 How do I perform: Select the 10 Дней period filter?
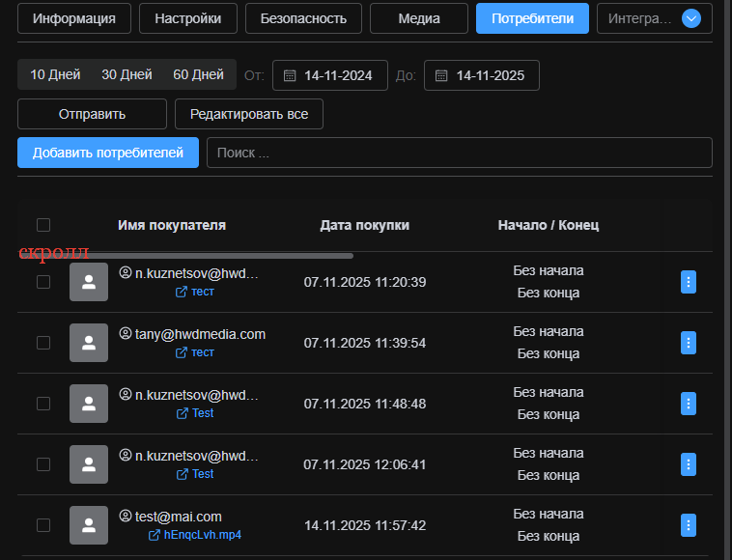(x=55, y=74)
